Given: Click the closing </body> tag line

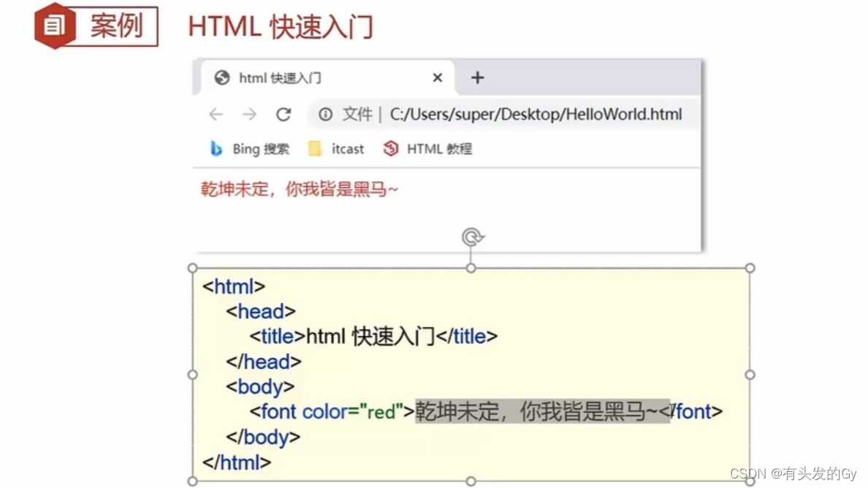Looking at the screenshot, I should pos(264,437).
